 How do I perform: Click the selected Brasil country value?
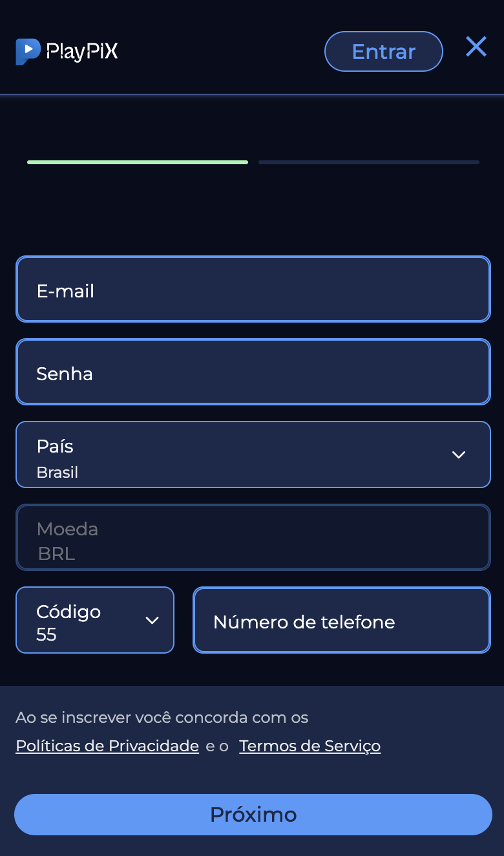tap(58, 473)
